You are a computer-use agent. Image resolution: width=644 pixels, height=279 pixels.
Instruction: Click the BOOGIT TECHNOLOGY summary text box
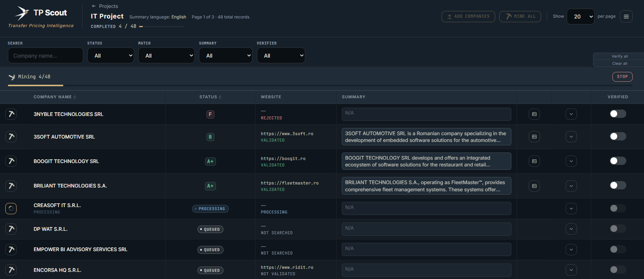tap(426, 161)
